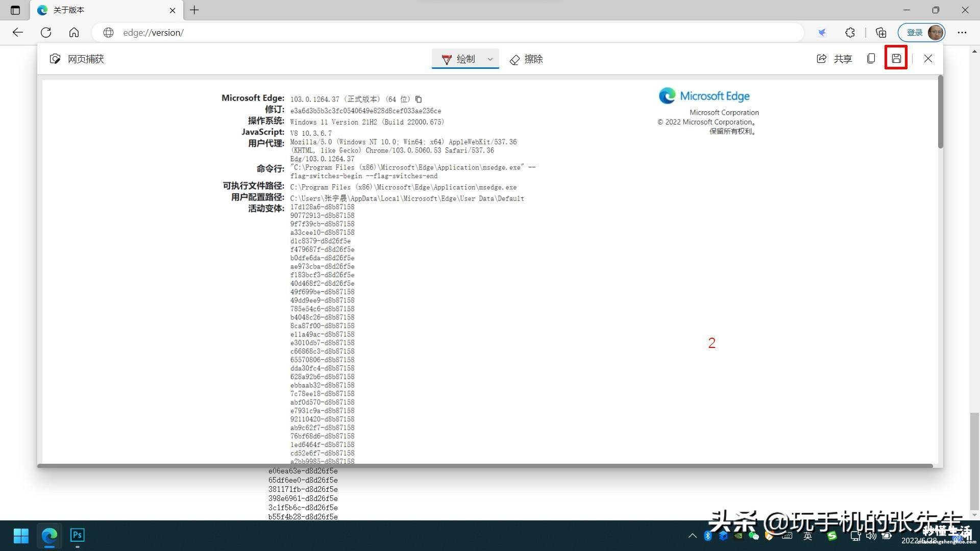The height and width of the screenshot is (551, 980).
Task: Click the Edge taskbar icon
Action: [50, 536]
